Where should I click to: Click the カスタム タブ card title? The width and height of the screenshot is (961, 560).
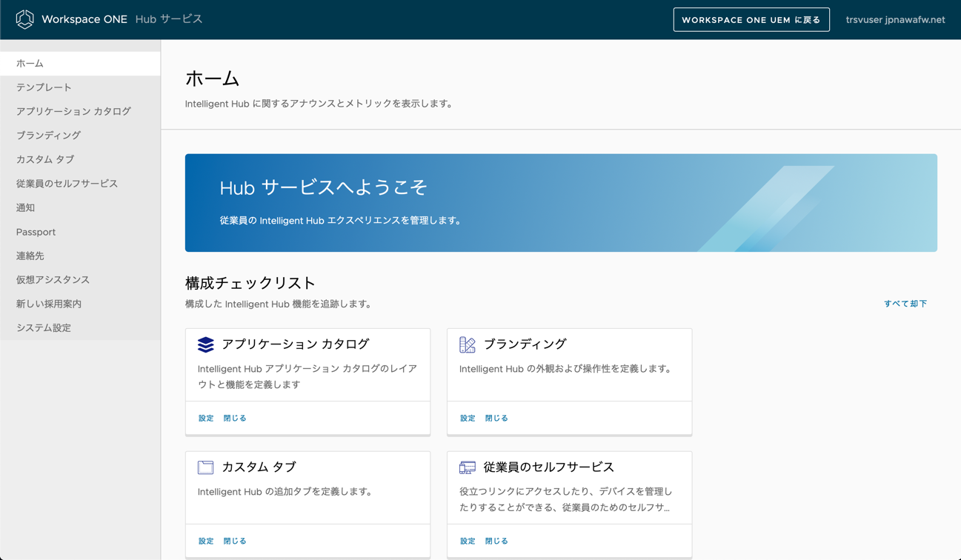(x=259, y=467)
